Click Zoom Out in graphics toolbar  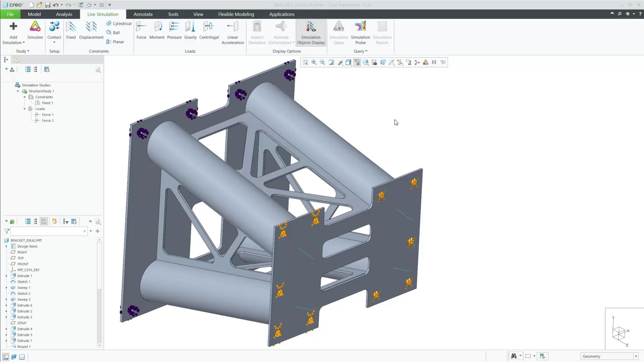pos(323,62)
